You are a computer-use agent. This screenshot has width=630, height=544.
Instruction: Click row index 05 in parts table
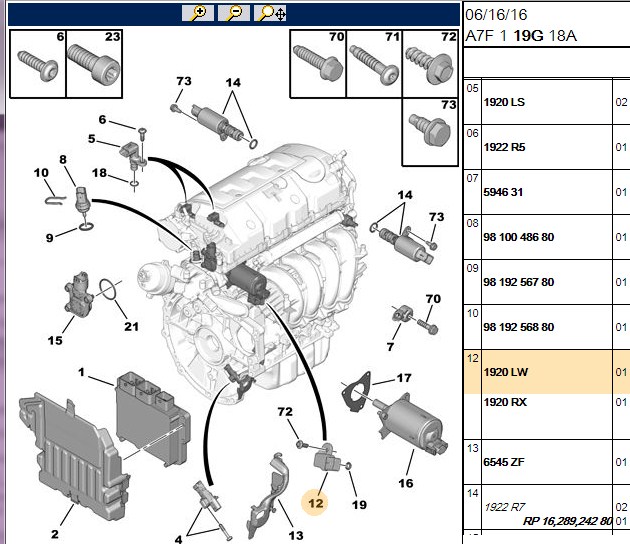[x=472, y=88]
